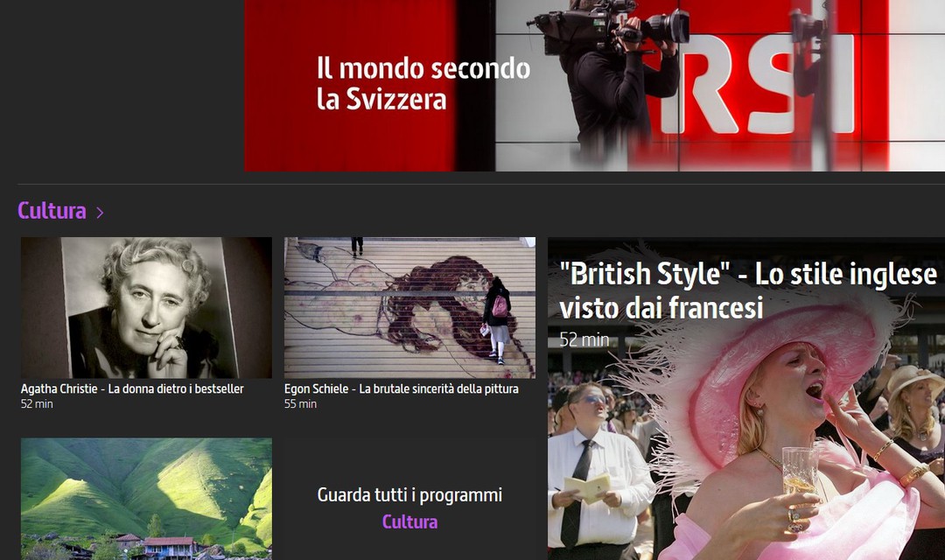Click the 'Il mondo secondo la Svizzera' banner text
The width and height of the screenshot is (945, 560).
423,83
